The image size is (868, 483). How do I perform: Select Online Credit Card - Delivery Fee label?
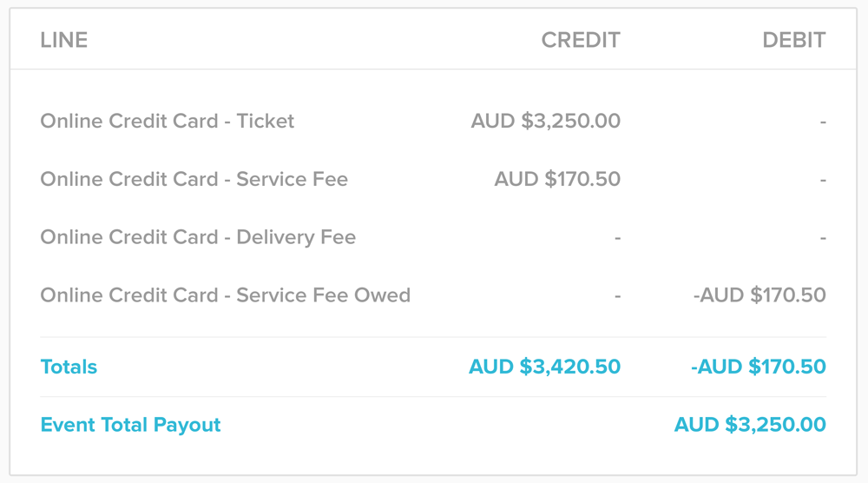click(198, 237)
